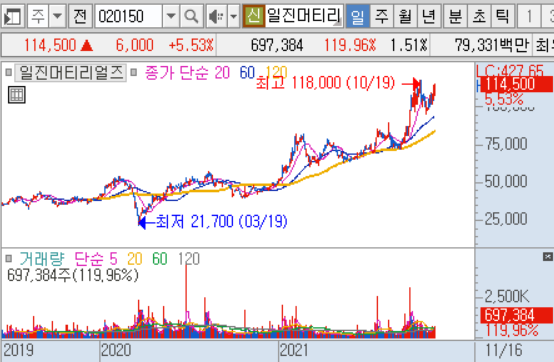Viewport: 554px width, 362px height.
Task: Select the 120 moving average legend
Action: 276,72
